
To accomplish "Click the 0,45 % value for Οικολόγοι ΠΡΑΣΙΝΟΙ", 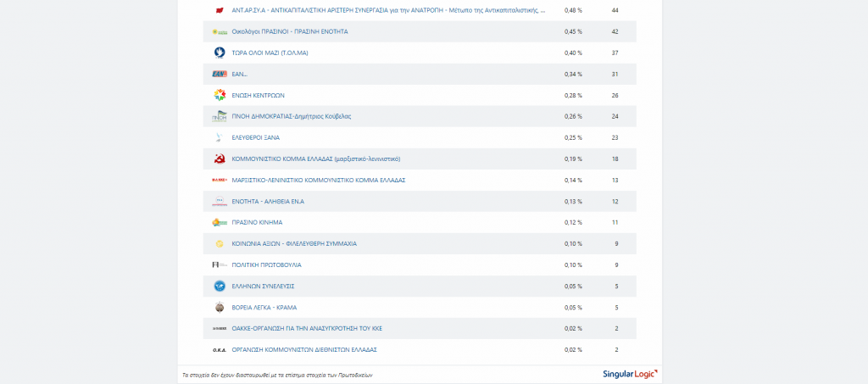I will 573,31.
